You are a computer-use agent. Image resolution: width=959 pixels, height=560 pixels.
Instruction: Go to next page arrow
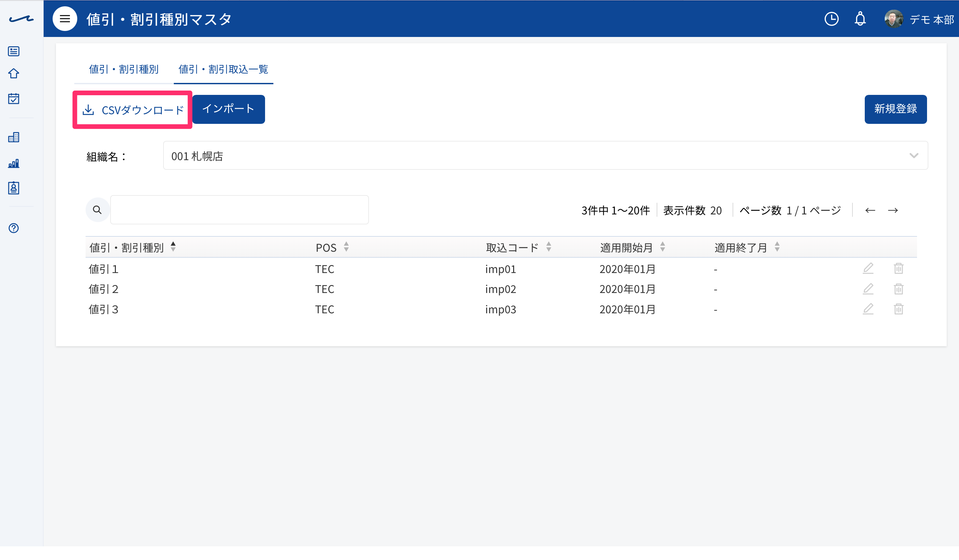click(893, 210)
